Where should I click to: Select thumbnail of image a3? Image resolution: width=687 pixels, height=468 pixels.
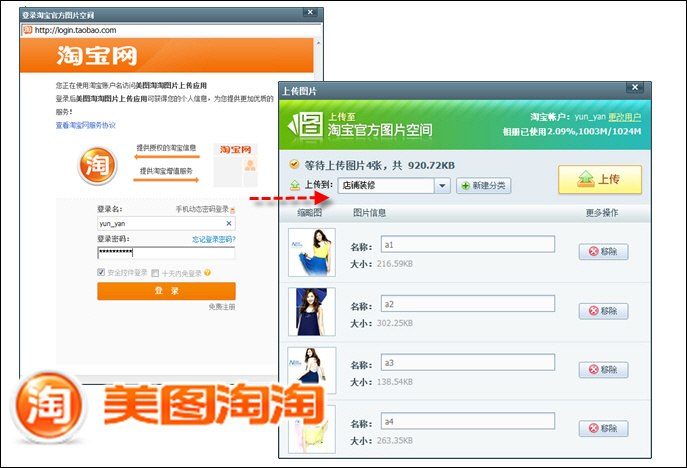(312, 370)
